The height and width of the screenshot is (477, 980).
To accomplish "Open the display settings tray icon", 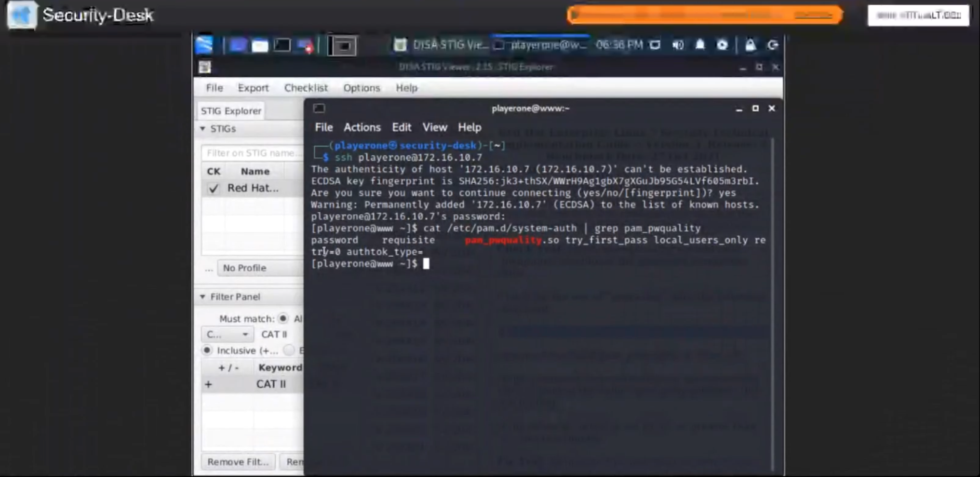I will click(655, 45).
